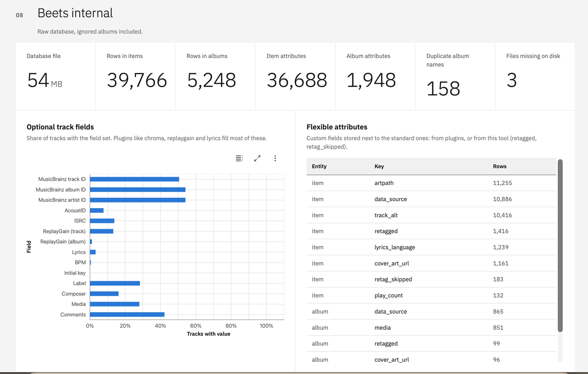
Task: Select the item 'data_source' row with 10,886
Action: pos(431,199)
